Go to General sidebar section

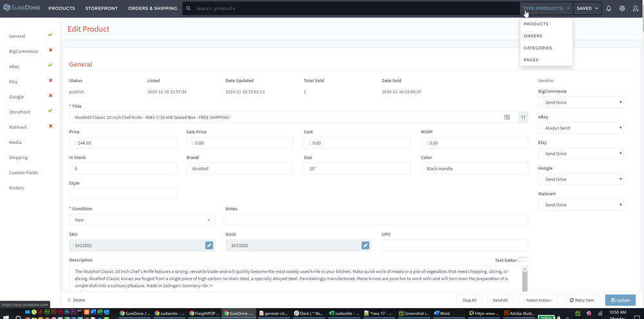(17, 36)
